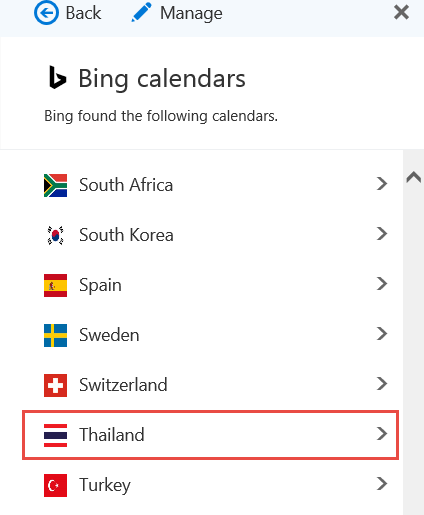Select the Switzerland flag icon
This screenshot has width=424, height=515.
(x=55, y=385)
